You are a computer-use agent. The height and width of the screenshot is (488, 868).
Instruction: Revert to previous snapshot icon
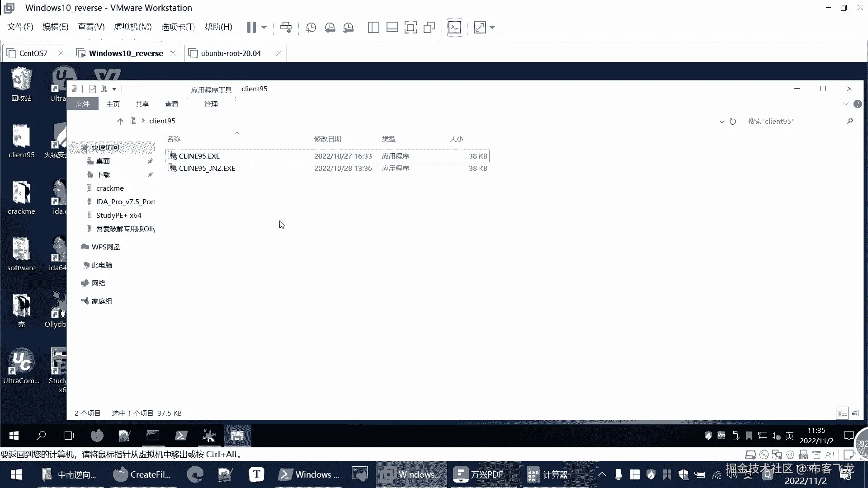(330, 28)
